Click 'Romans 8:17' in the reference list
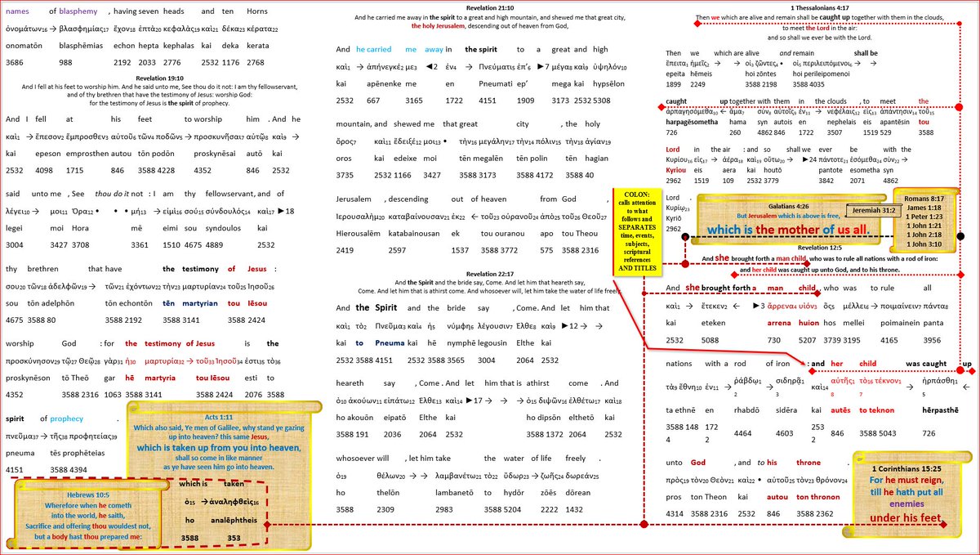This screenshot has width=980, height=555. tap(925, 197)
